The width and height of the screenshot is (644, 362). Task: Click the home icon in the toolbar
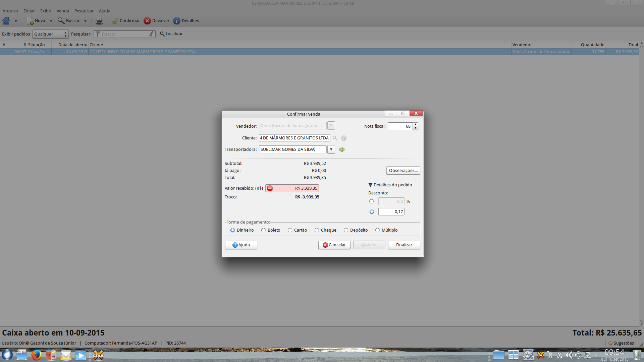pos(6,21)
